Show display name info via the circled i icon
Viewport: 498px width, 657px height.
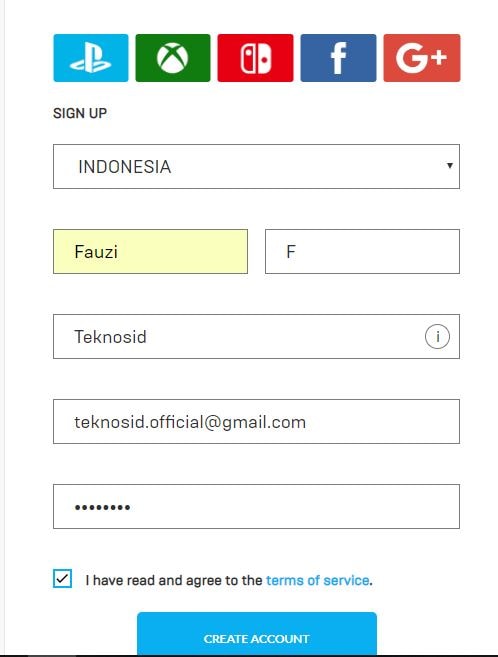tap(437, 336)
